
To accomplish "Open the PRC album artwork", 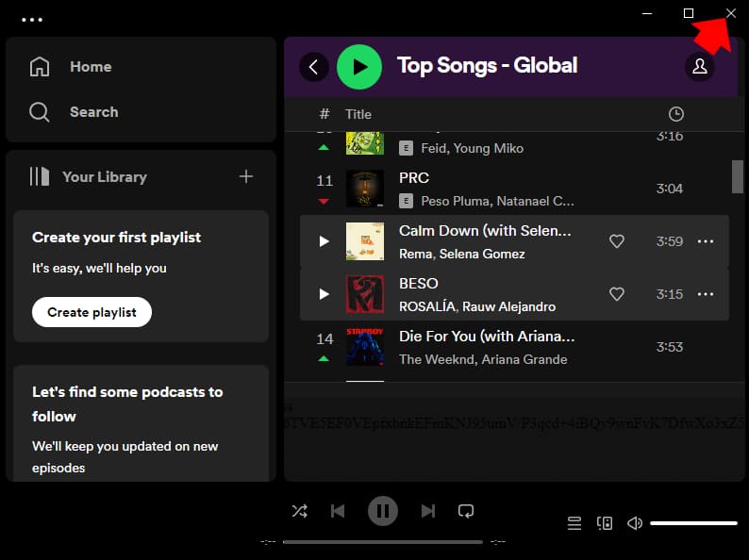I will [x=365, y=189].
